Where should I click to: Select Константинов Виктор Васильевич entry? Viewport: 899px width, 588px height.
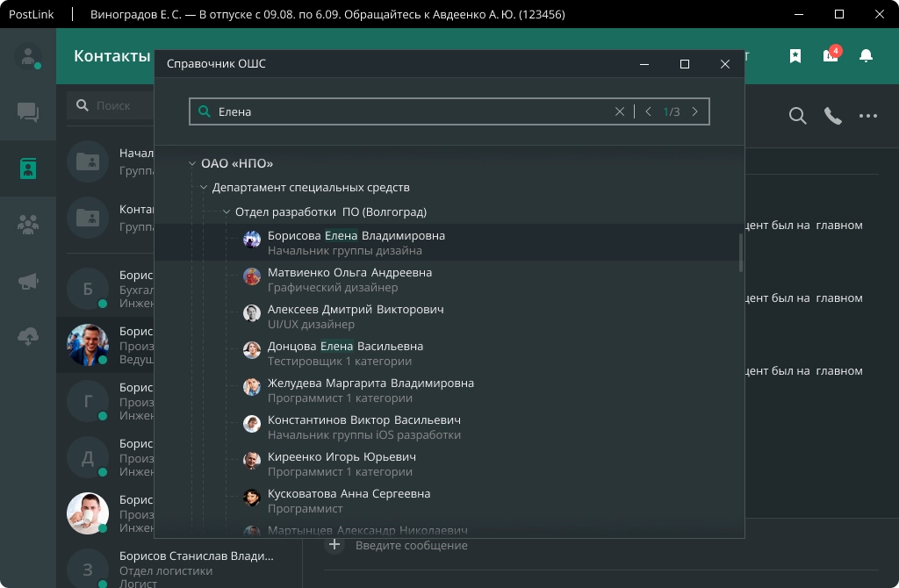448,427
